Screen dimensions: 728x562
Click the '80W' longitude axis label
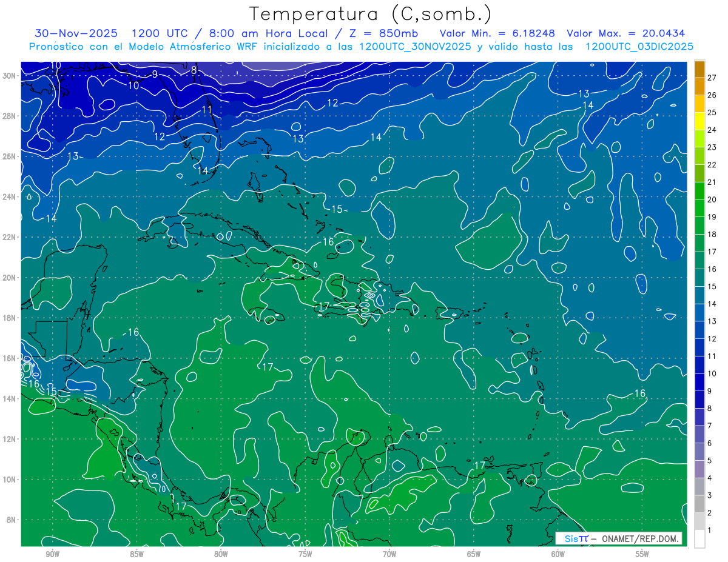(221, 554)
